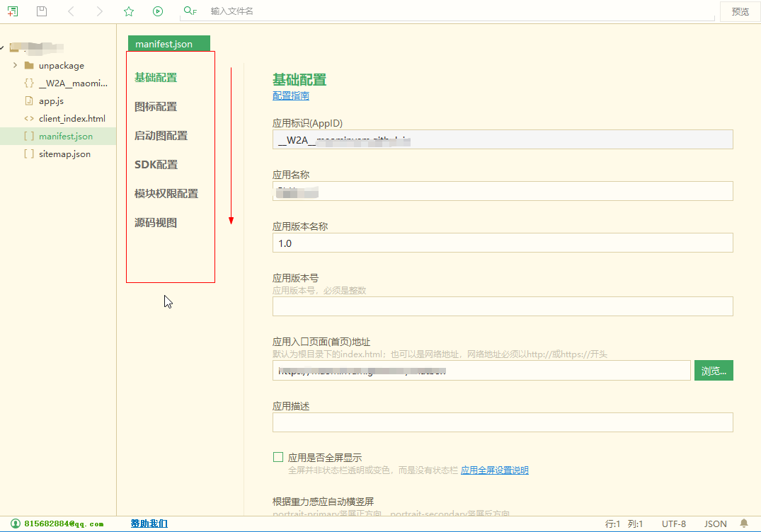
Task: Click the 行:1 line indicator
Action: (612, 524)
